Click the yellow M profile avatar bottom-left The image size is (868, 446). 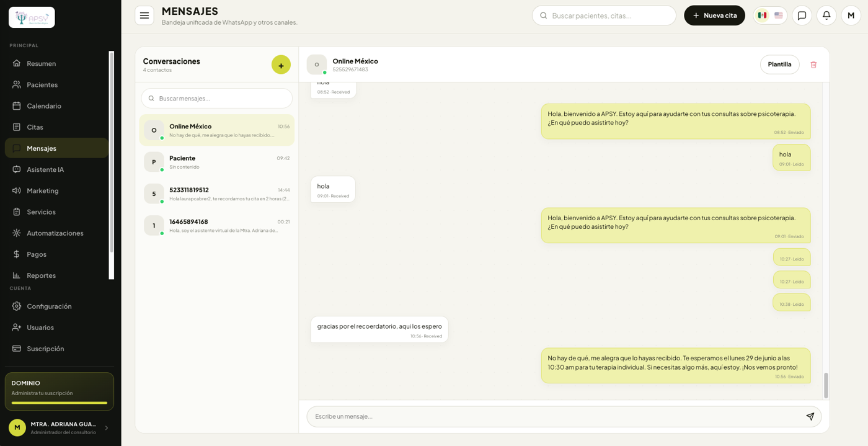point(17,427)
